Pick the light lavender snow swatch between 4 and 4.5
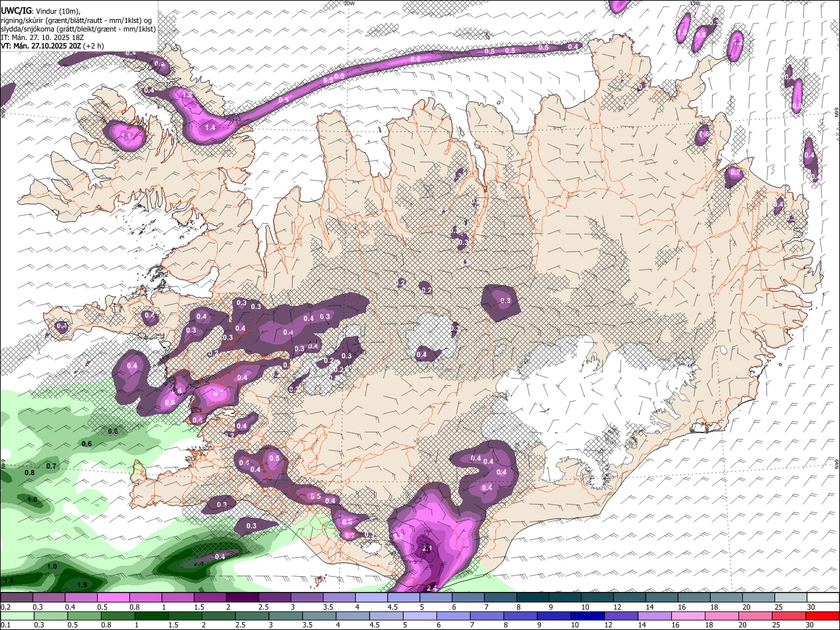The width and height of the screenshot is (840, 630). click(x=371, y=598)
